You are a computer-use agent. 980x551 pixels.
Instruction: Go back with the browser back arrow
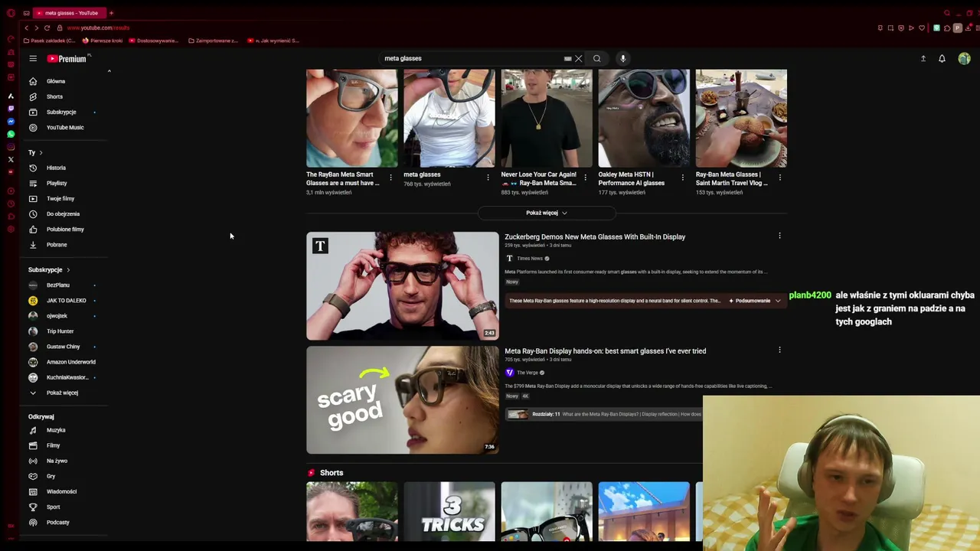point(26,28)
